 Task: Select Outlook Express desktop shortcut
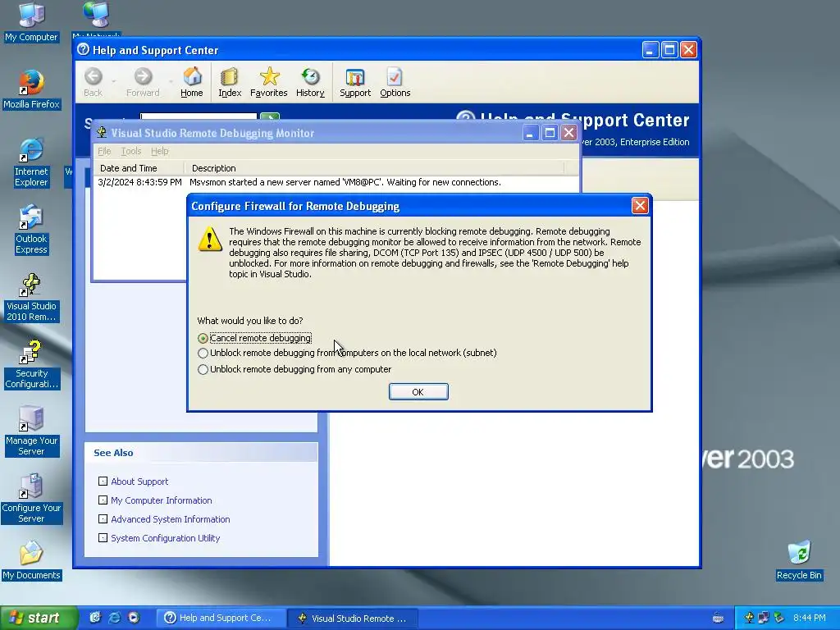tap(32, 230)
